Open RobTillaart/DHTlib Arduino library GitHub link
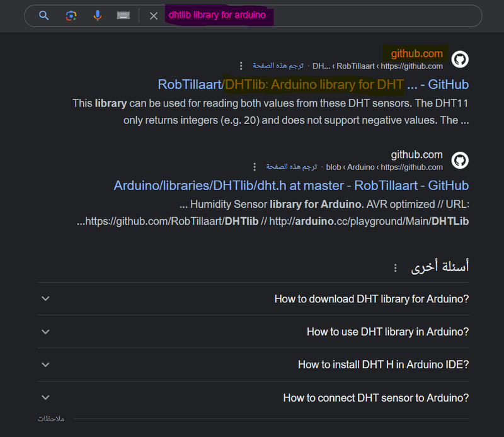Viewport: 504px width, 437px height. pos(313,84)
